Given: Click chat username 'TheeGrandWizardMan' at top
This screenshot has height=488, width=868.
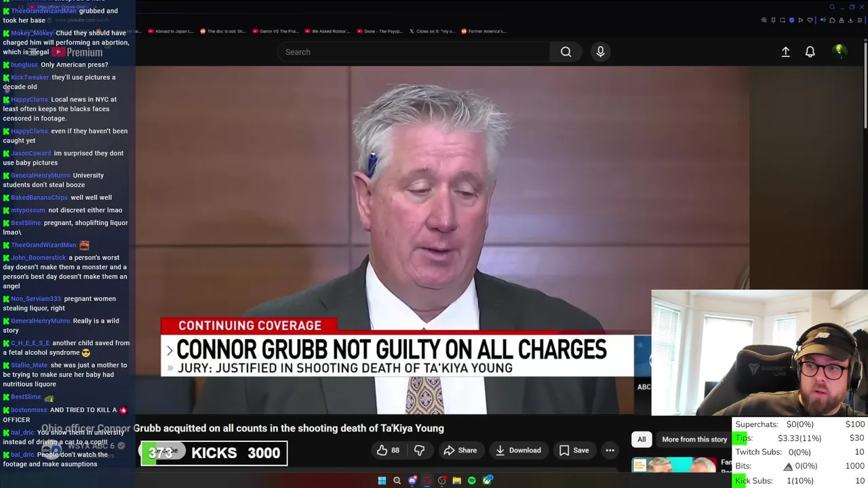Looking at the screenshot, I should (43, 11).
